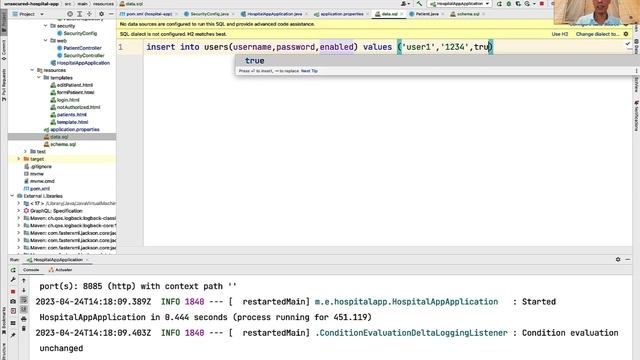This screenshot has width=640, height=360.
Task: Collapse the resources folder
Action: pos(32,70)
